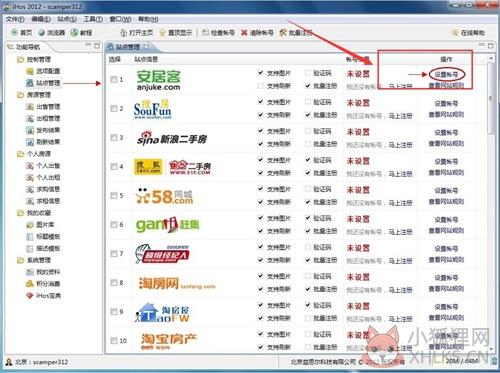
Task: Click the 打开主页 toolbar button
Action: tap(136, 33)
